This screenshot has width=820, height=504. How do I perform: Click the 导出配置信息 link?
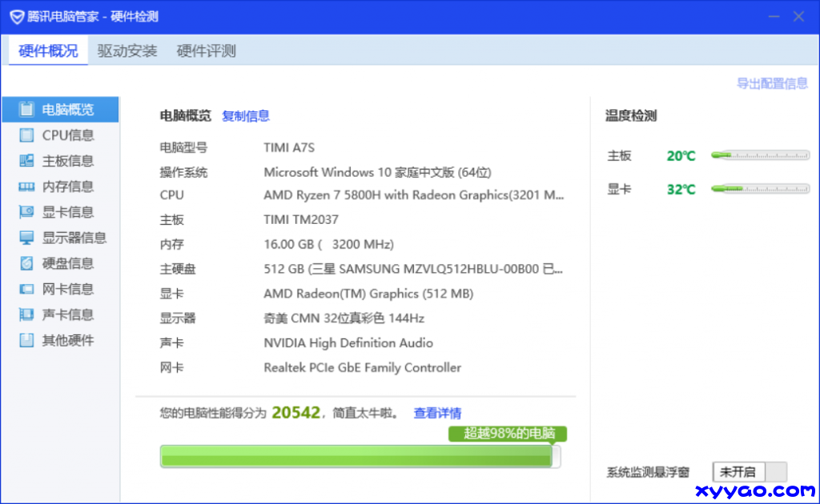(772, 83)
